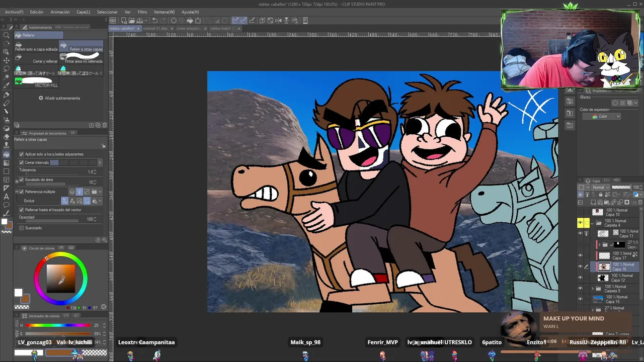The width and height of the screenshot is (644, 362).
Task: Open the Edición menu
Action: (x=37, y=12)
